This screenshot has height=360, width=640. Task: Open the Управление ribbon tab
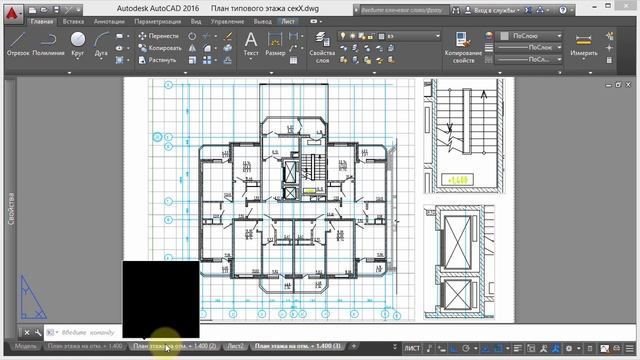[x=227, y=21]
